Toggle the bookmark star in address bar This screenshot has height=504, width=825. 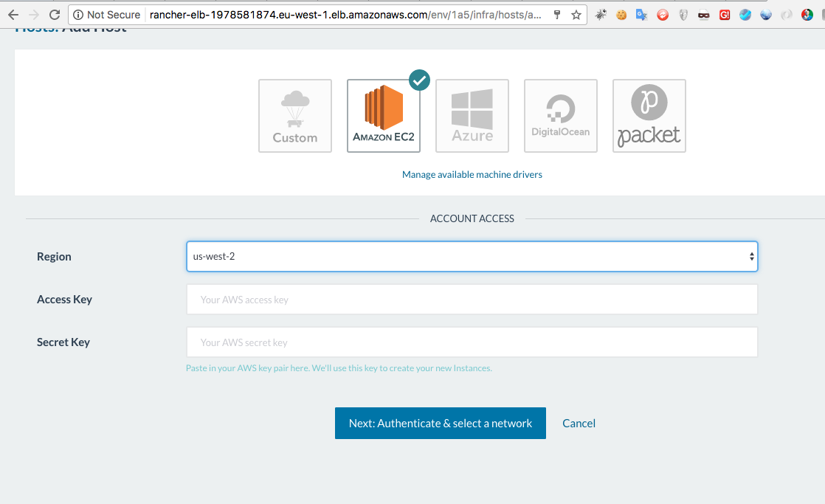576,14
